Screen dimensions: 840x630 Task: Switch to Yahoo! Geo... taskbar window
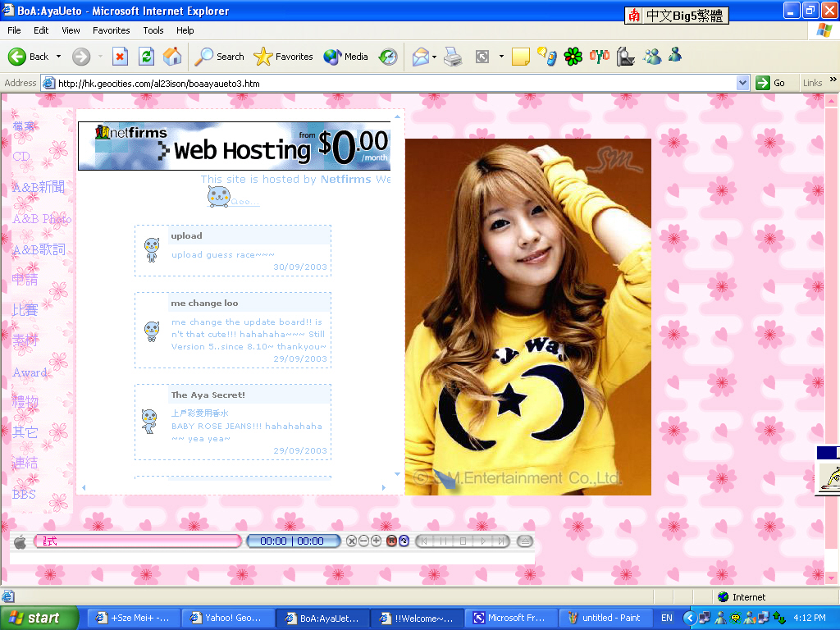(x=227, y=619)
